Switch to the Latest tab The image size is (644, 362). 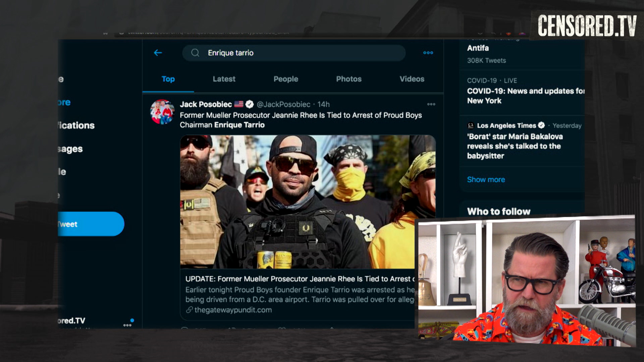tap(224, 79)
